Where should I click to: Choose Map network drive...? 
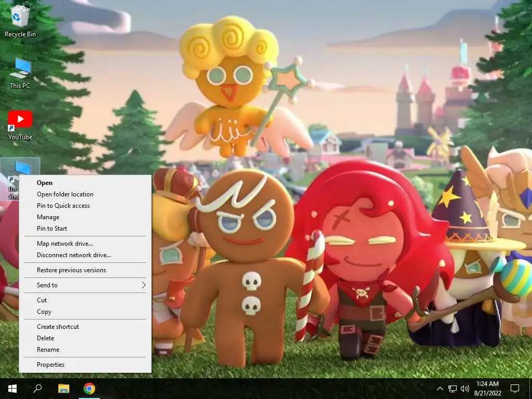click(x=85, y=244)
